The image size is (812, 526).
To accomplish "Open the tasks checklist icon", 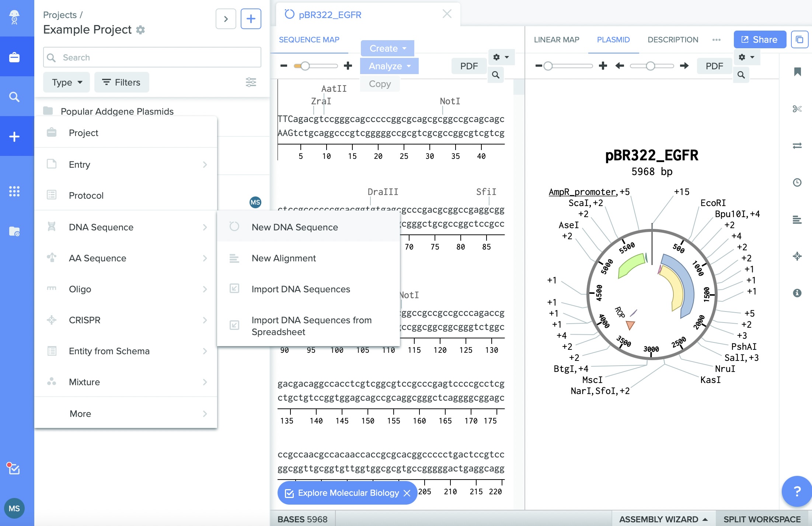I will [x=14, y=468].
